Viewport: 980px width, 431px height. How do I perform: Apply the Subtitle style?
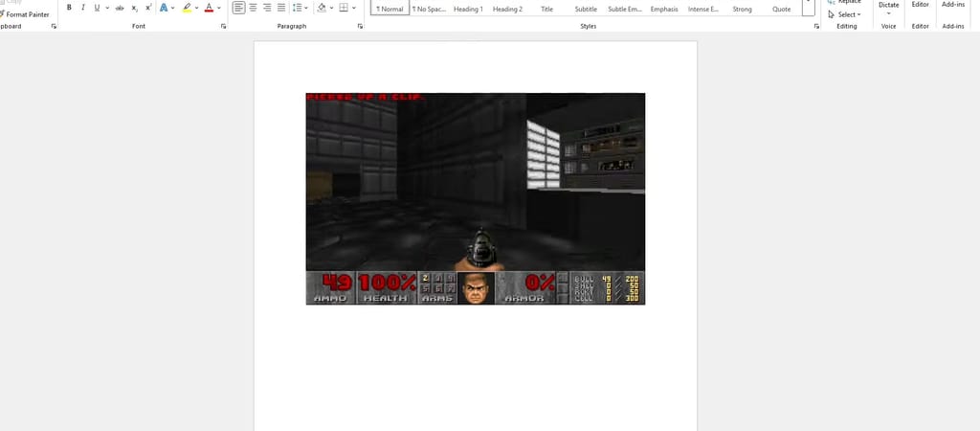click(586, 9)
